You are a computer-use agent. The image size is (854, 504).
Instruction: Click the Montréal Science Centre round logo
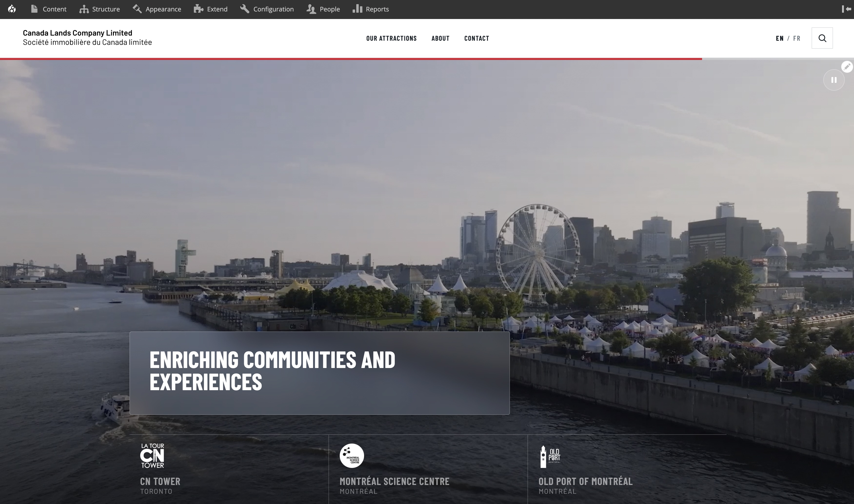coord(352,456)
